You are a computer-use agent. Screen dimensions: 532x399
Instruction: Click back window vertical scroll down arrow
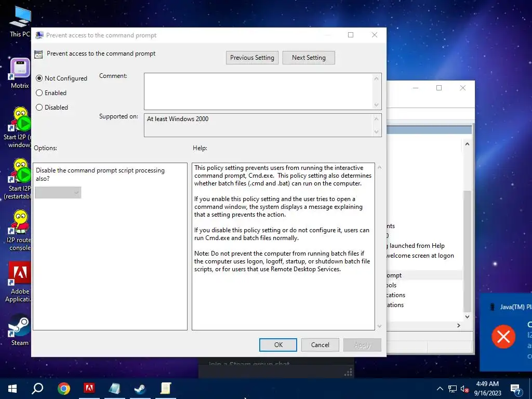click(467, 316)
